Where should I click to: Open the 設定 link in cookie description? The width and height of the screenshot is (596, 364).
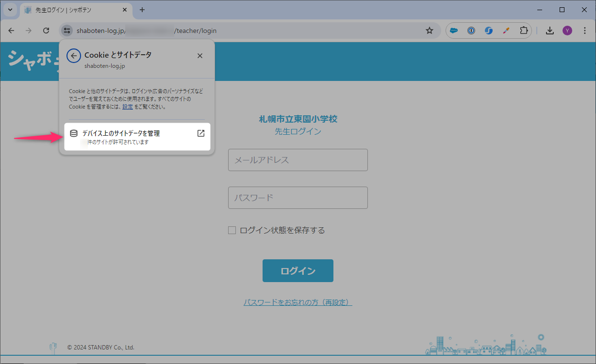[127, 107]
